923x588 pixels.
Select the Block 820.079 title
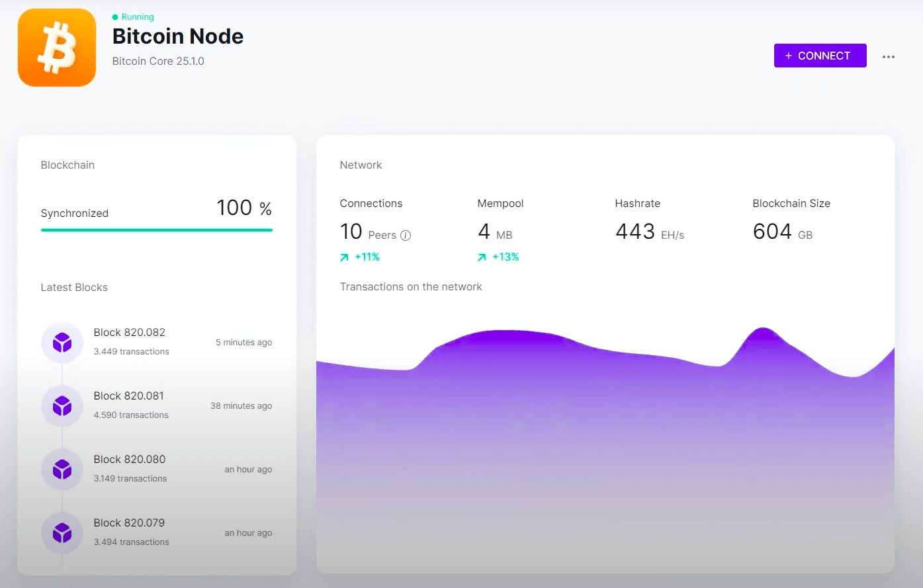pyautogui.click(x=129, y=523)
